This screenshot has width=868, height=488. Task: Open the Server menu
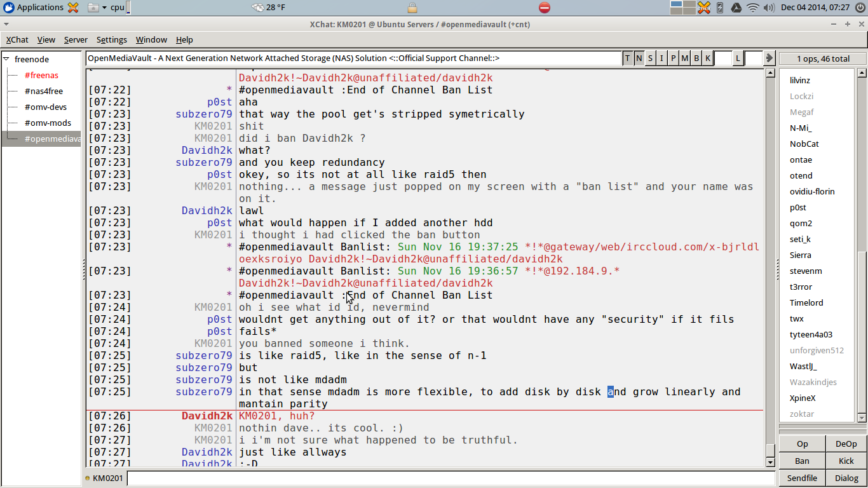(76, 39)
